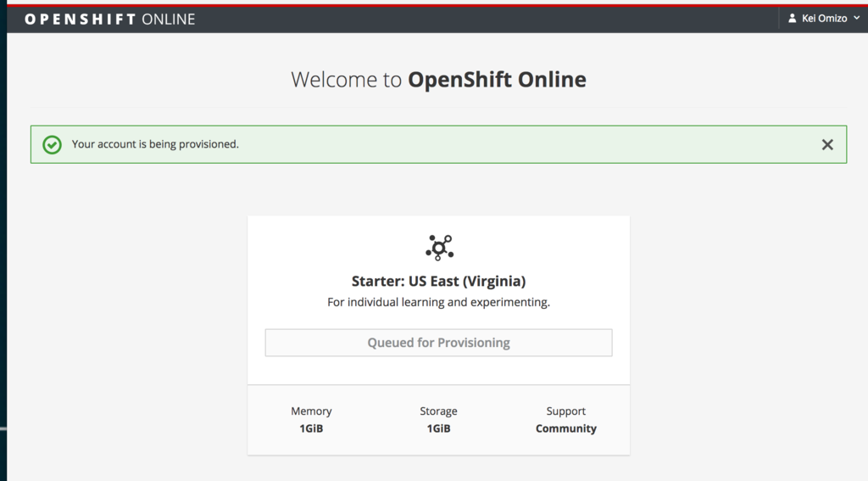Click the Storage label
868x481 pixels.
click(x=438, y=411)
